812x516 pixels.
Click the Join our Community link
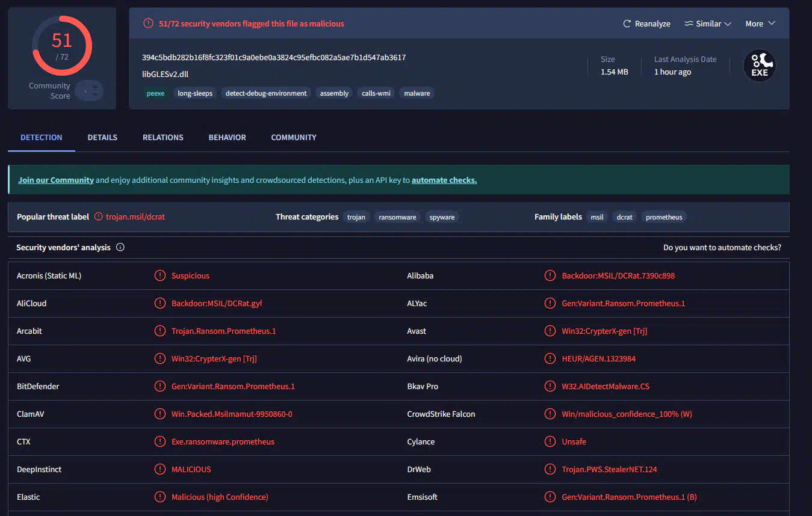coord(56,180)
